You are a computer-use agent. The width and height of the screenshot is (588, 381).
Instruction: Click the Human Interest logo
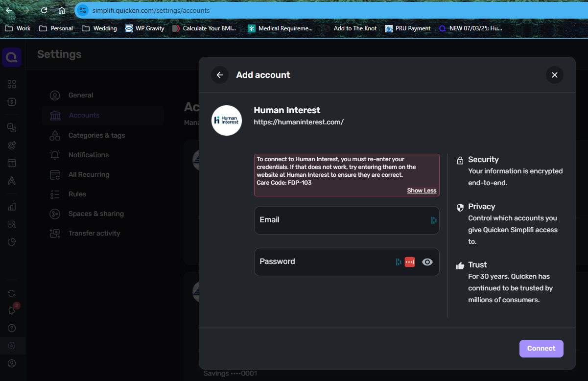pyautogui.click(x=227, y=120)
